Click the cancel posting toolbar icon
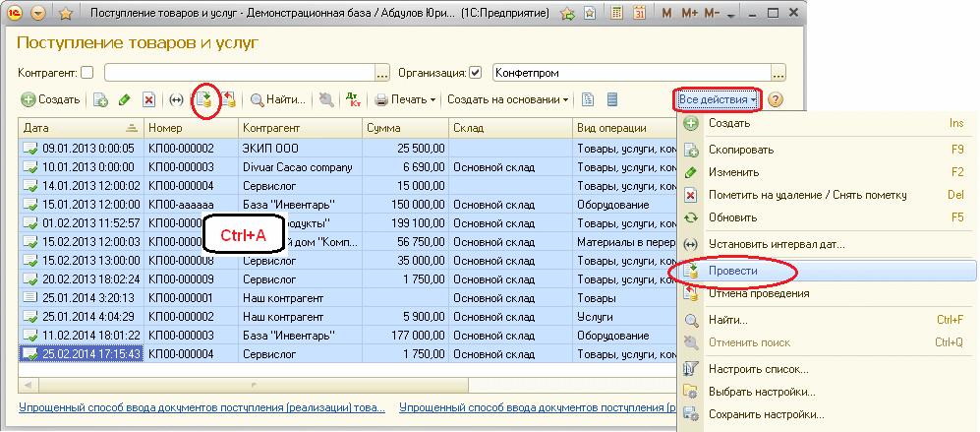Viewport: 980px width, 432px height. (x=228, y=99)
